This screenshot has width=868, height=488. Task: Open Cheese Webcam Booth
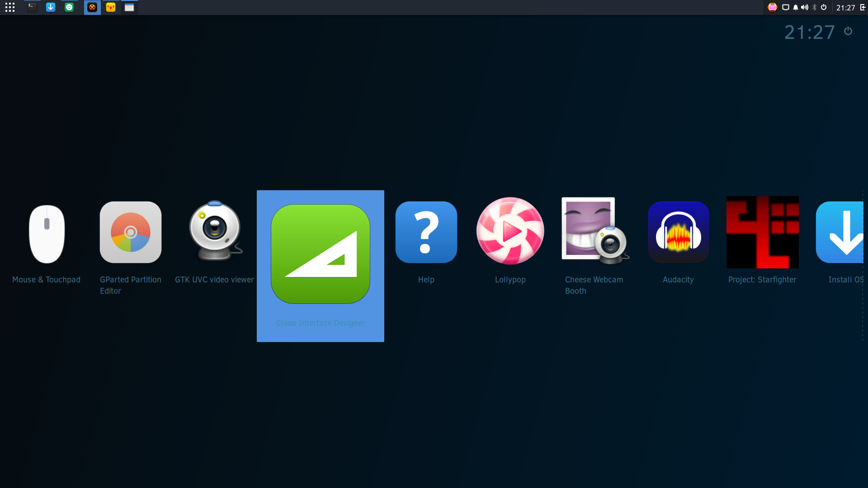(x=594, y=231)
